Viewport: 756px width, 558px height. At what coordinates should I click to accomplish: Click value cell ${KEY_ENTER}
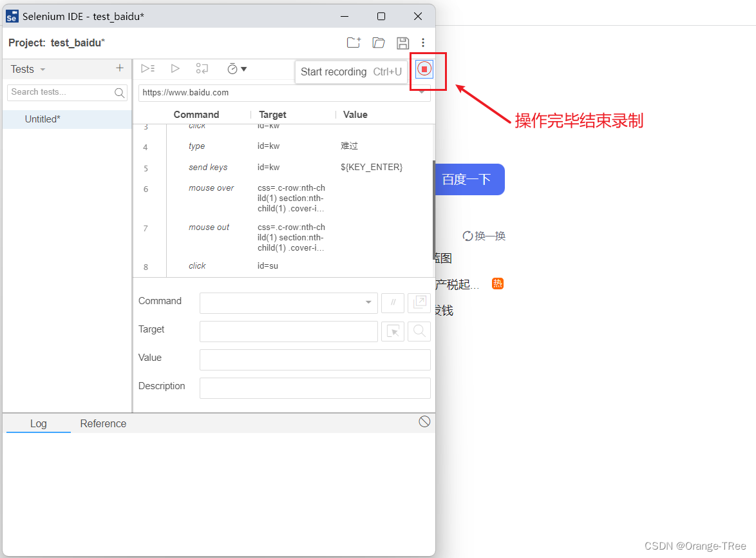click(x=372, y=168)
